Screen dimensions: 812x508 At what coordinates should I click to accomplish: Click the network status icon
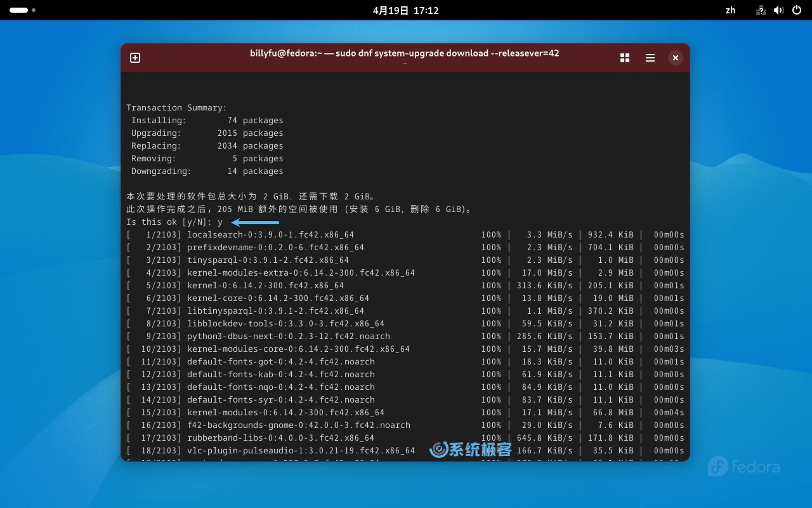(762, 10)
